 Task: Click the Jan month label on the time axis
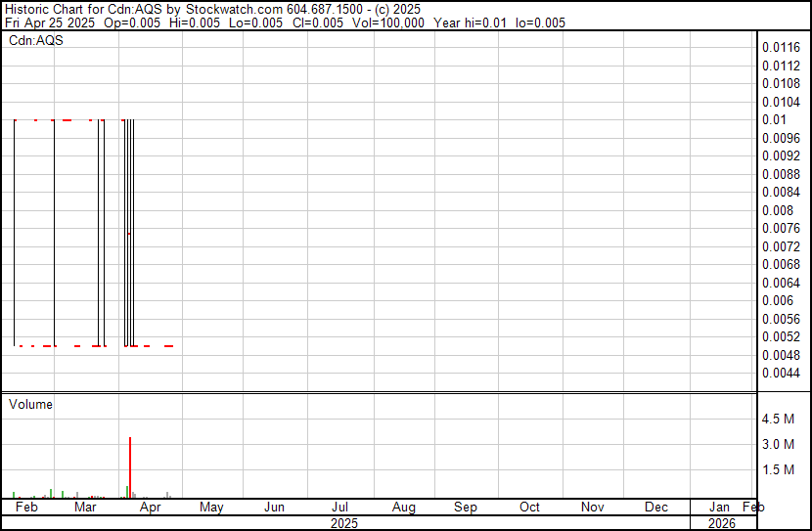coord(719,507)
